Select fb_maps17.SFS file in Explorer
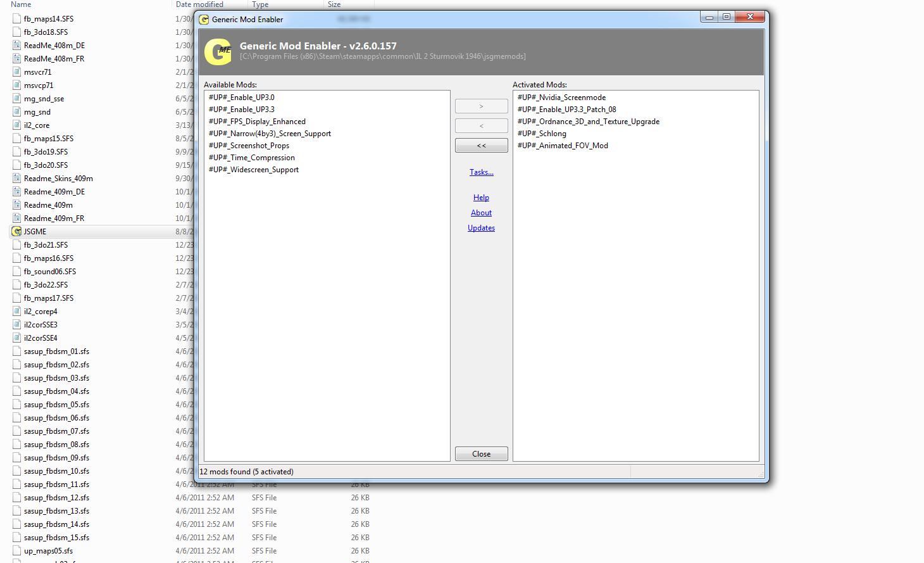The image size is (924, 563). coord(49,298)
